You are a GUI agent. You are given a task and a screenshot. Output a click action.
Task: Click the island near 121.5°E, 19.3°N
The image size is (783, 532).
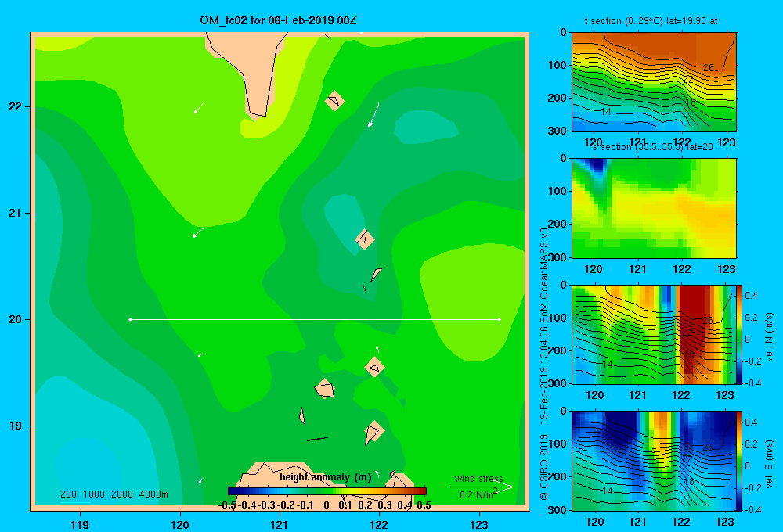[x=325, y=388]
